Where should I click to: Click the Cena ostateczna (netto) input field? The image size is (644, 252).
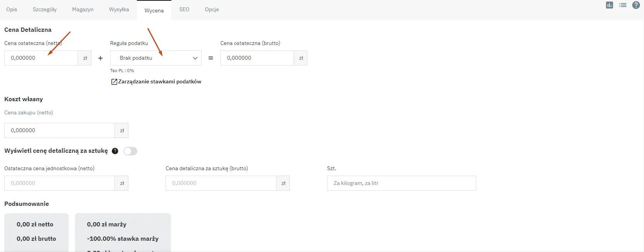coord(41,58)
